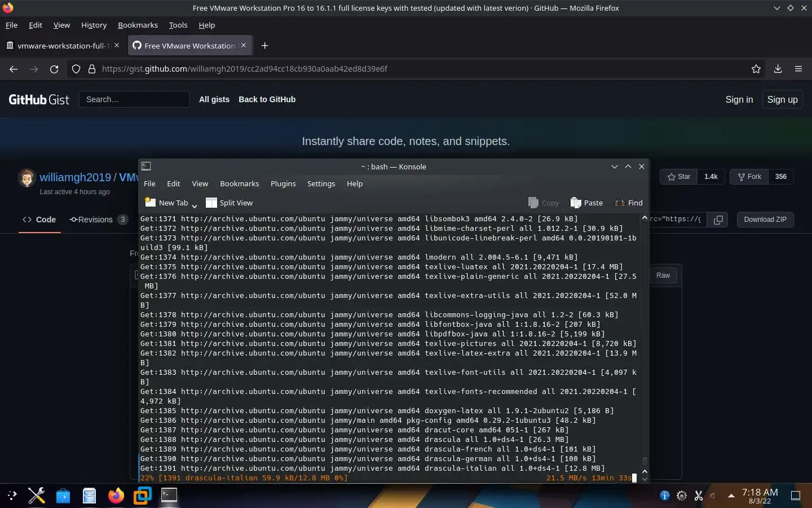812x508 pixels.
Task: Open the file manager taskbar icon
Action: (x=89, y=496)
